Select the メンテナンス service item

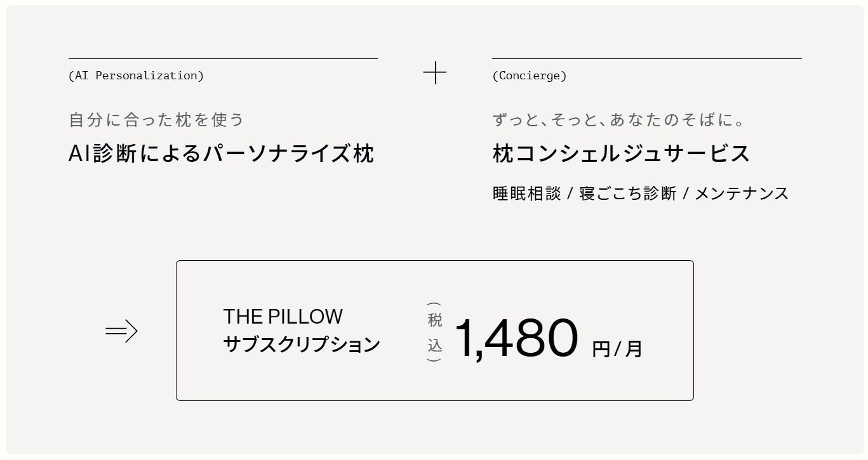click(x=742, y=194)
